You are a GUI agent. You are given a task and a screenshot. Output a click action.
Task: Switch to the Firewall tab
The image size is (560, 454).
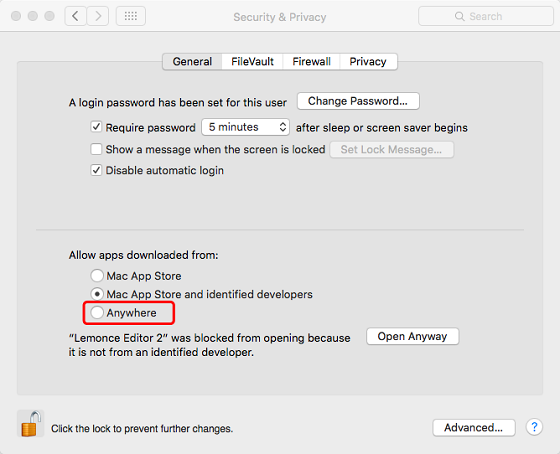(x=311, y=61)
